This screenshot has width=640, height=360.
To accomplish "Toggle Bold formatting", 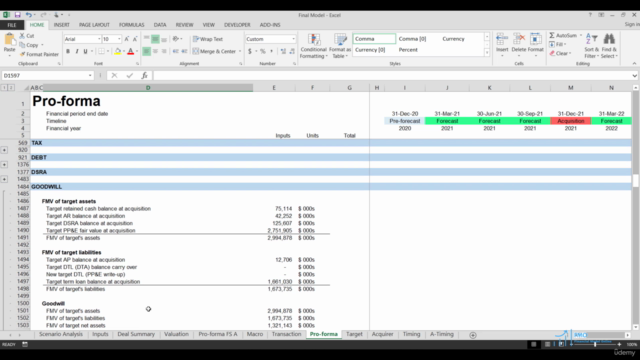I will coord(68,51).
